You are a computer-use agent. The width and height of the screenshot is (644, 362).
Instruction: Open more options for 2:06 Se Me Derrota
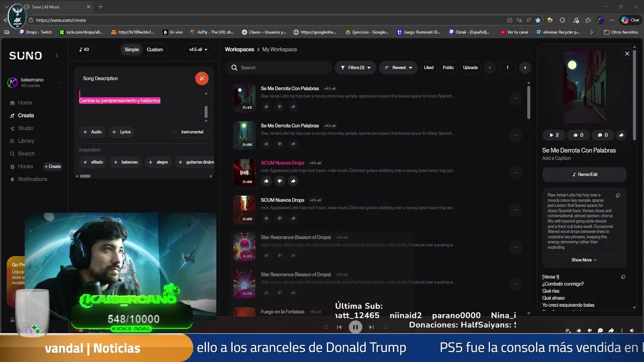pos(515,135)
